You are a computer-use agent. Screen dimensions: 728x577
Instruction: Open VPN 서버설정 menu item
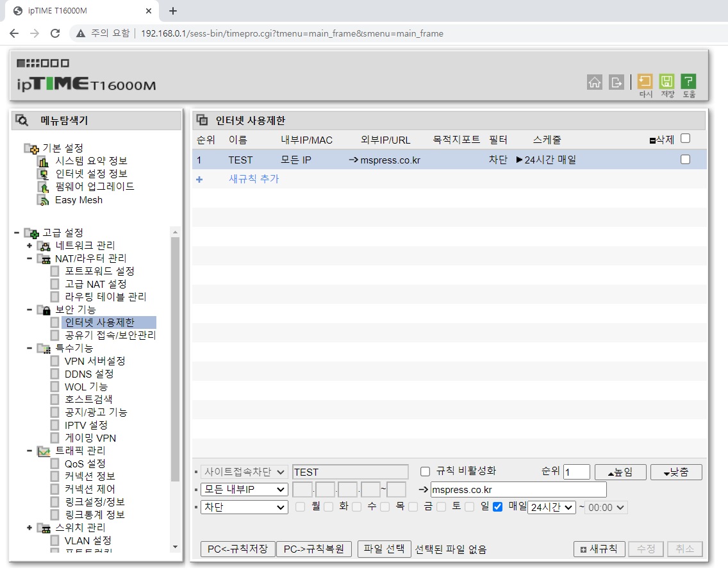[95, 362]
